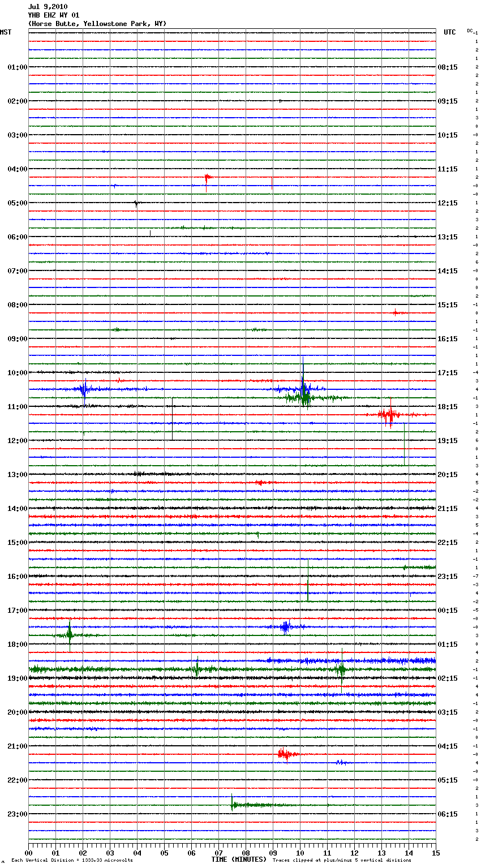
Task: Click the 13:15 UTC time label
Action: [x=448, y=237]
